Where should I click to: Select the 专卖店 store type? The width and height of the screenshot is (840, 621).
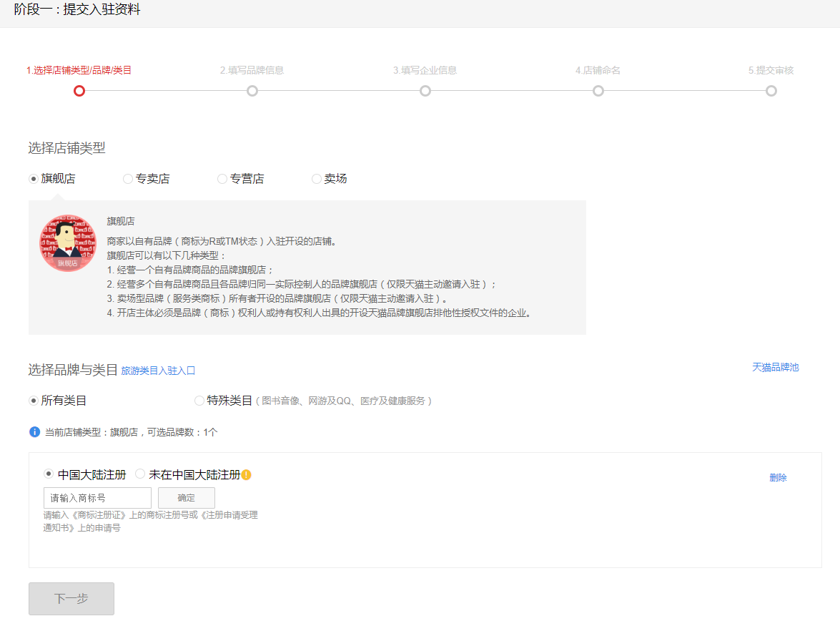click(x=127, y=178)
